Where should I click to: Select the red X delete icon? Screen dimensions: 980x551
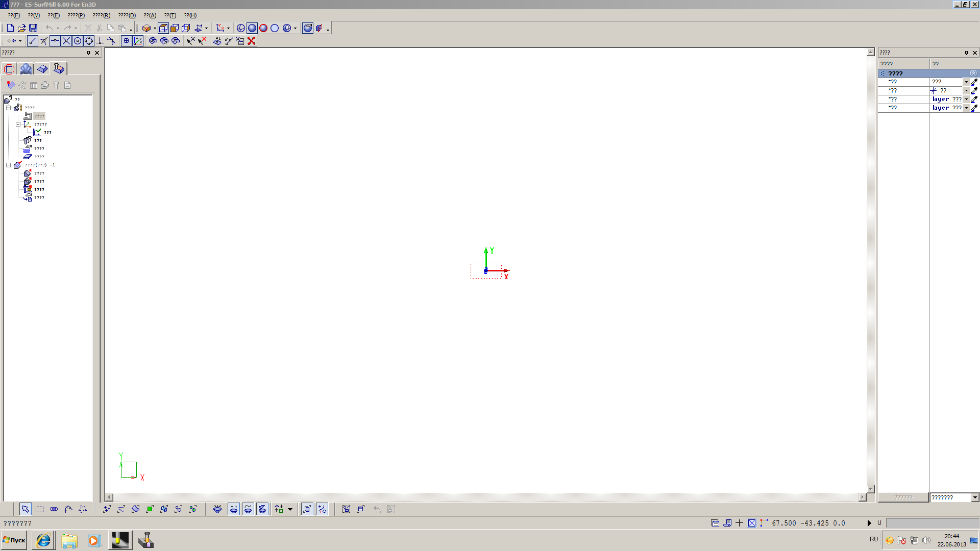[x=251, y=41]
